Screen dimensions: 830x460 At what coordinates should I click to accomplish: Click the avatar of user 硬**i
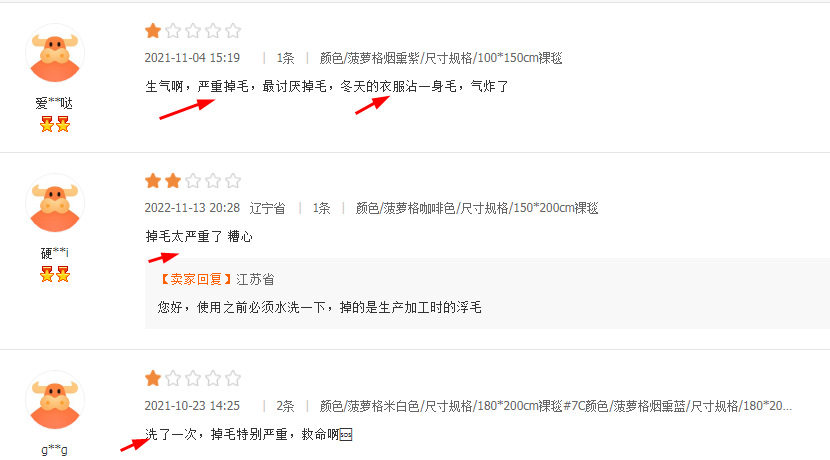(x=55, y=204)
